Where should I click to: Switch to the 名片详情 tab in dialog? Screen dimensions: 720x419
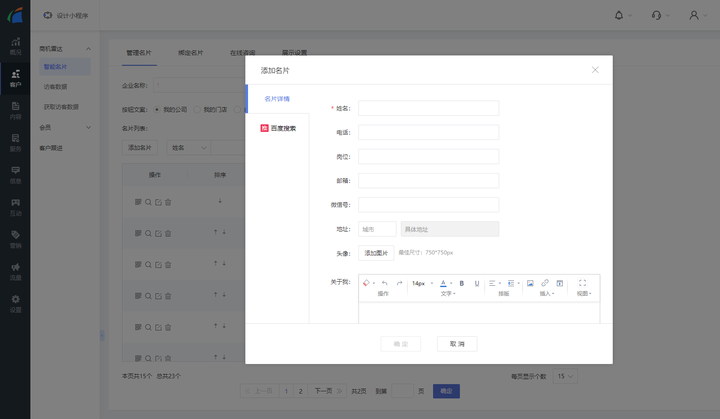(x=277, y=99)
